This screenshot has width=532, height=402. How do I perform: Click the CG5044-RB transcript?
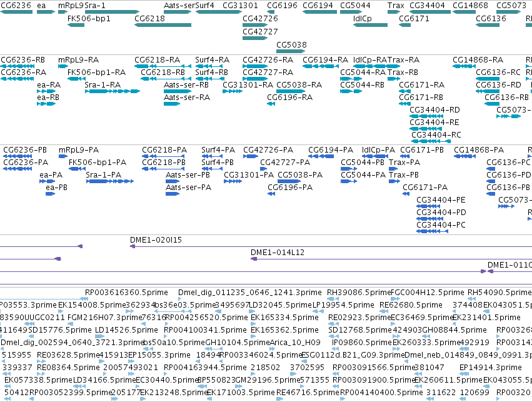tap(351, 91)
